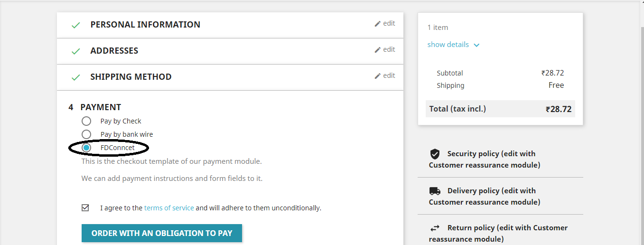Screen dimensions: 644x245
Task: Click green checkmark next to Shipping Method
Action: 75,77
